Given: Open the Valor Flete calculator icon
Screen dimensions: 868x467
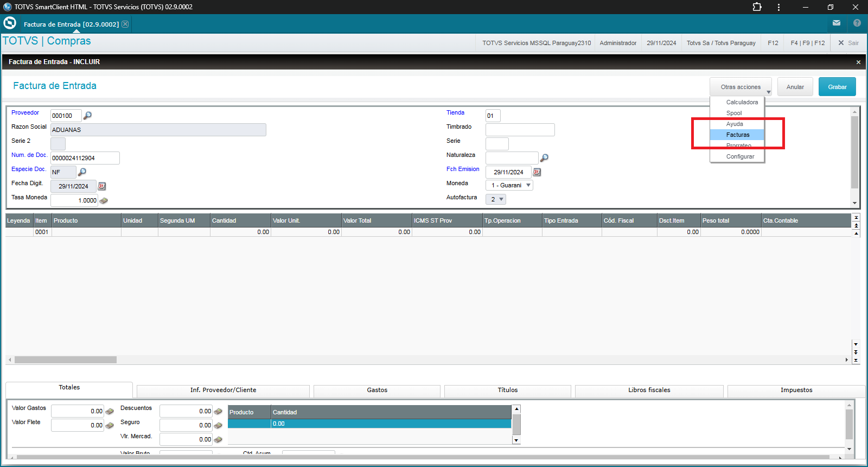Looking at the screenshot, I should click(110, 426).
